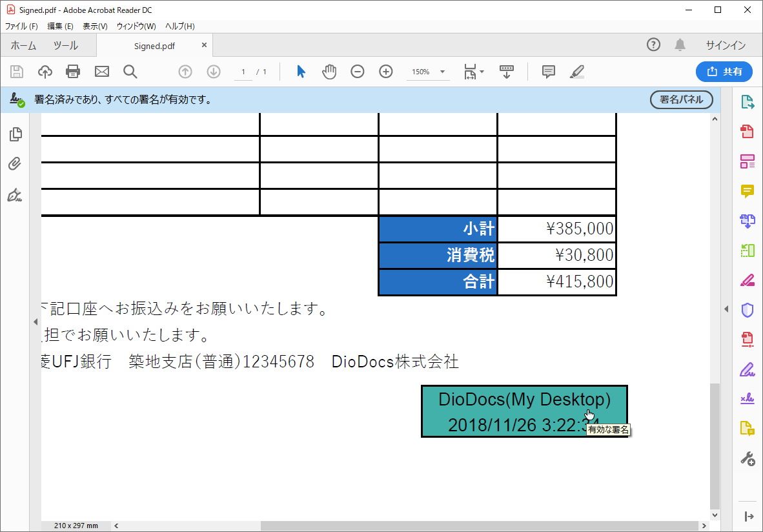Collapse the right tools pane arrow

coord(726,309)
